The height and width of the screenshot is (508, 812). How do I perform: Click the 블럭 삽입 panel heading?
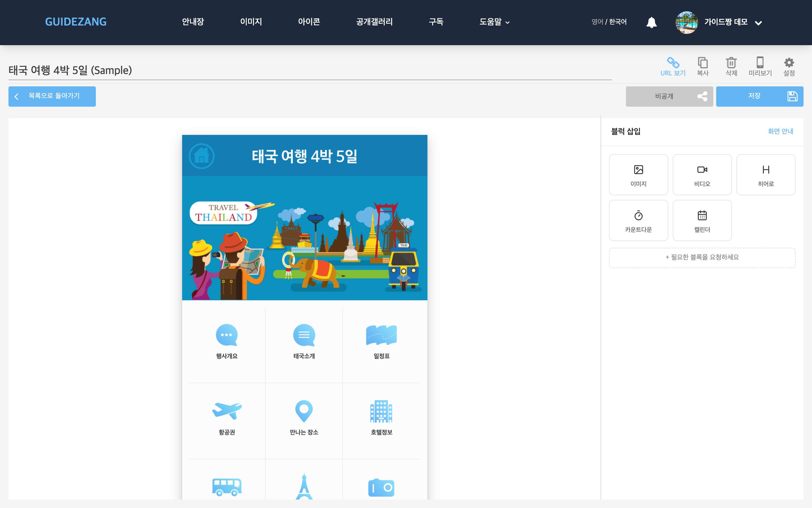[x=626, y=131]
